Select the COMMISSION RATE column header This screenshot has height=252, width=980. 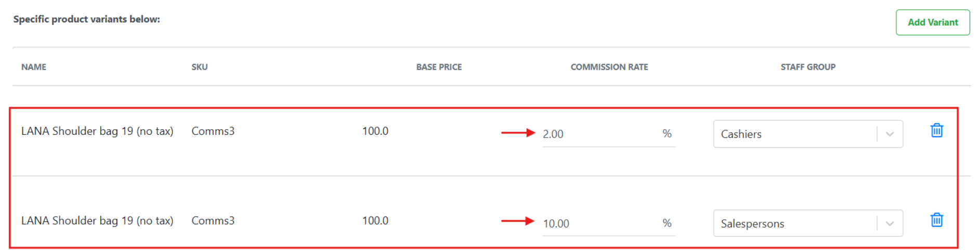coord(609,67)
